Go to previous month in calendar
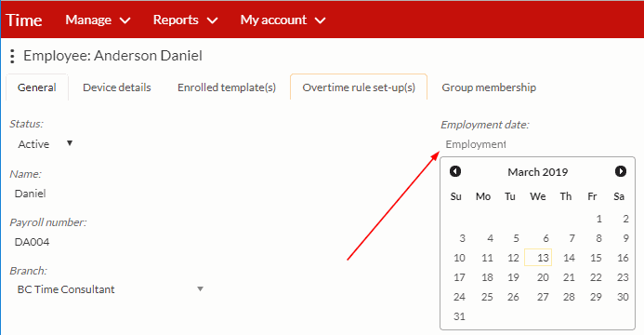This screenshot has width=644, height=335. [x=455, y=171]
